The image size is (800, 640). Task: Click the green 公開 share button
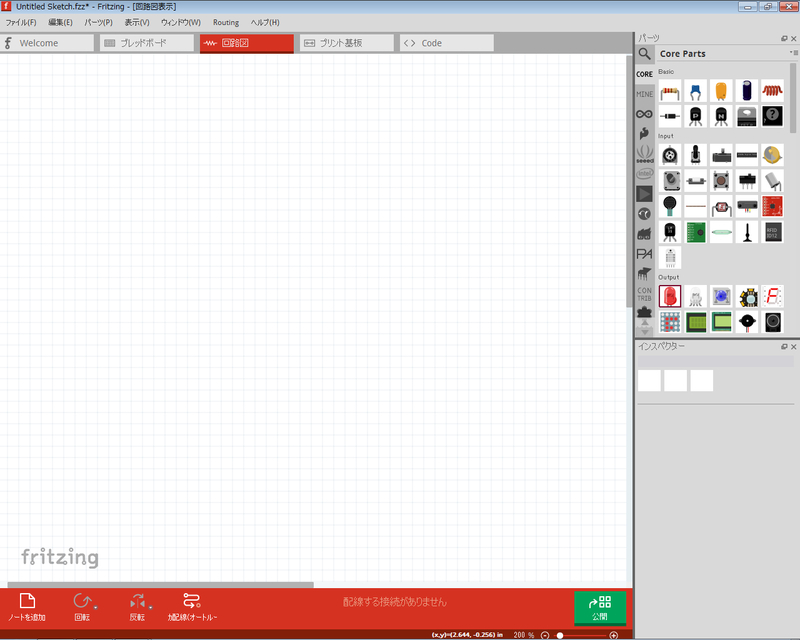tap(600, 607)
